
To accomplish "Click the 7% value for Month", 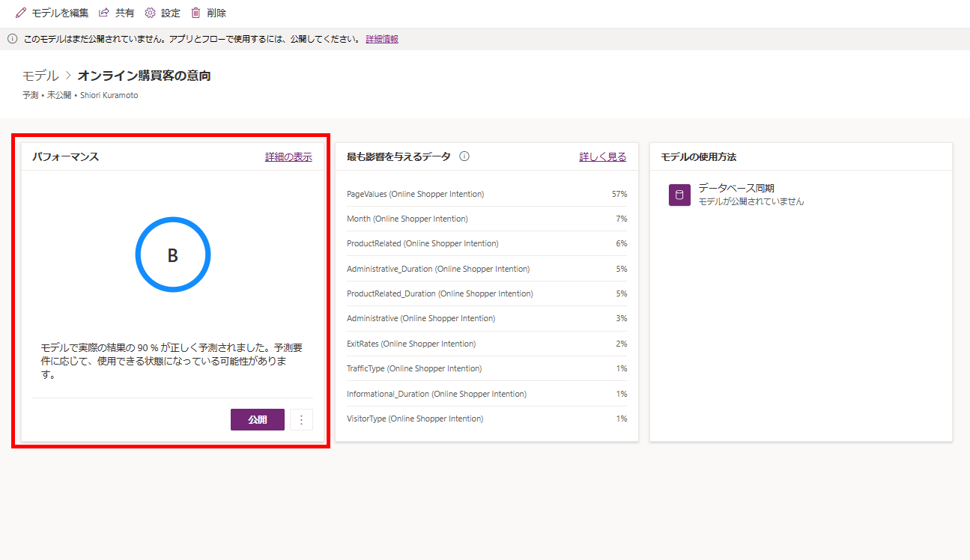I will pos(622,219).
